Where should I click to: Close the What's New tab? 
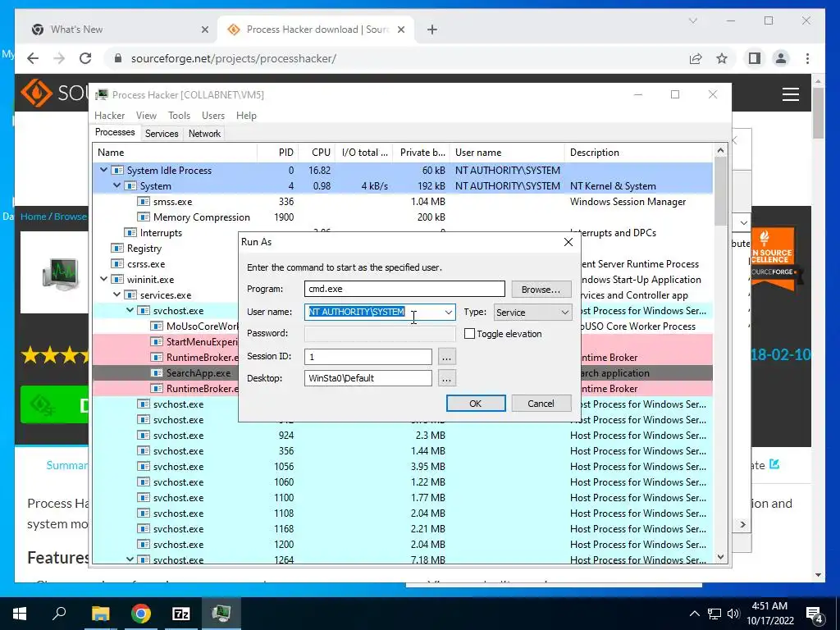(204, 30)
